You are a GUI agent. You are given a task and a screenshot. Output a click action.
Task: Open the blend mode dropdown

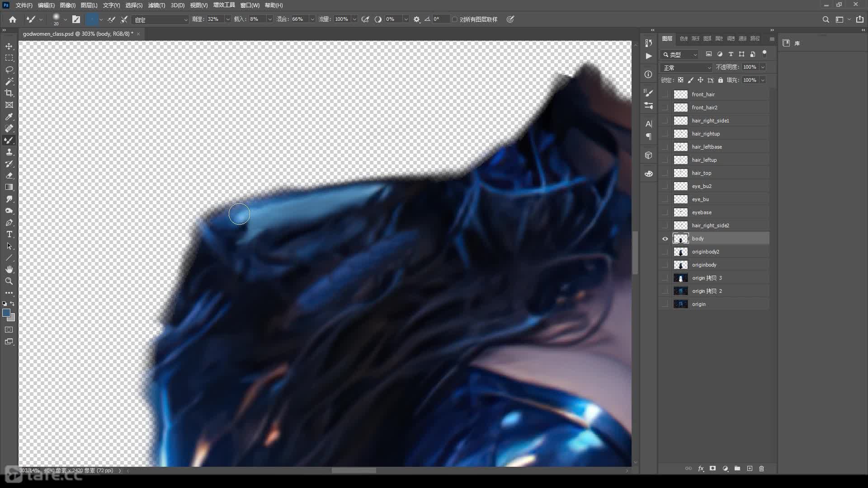[x=687, y=67]
